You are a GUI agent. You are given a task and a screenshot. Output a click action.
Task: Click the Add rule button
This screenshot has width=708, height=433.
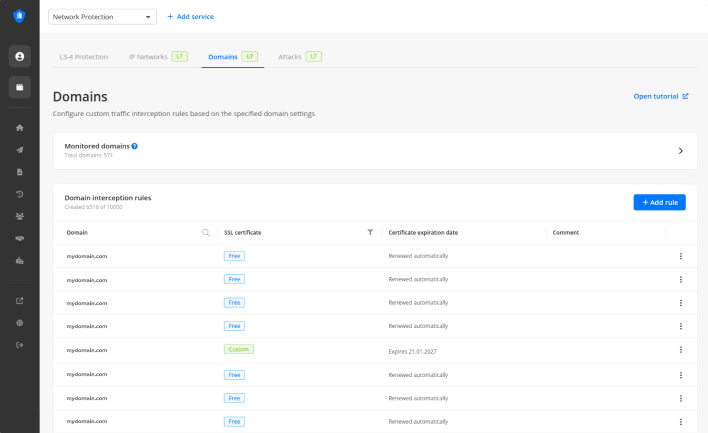(x=659, y=202)
